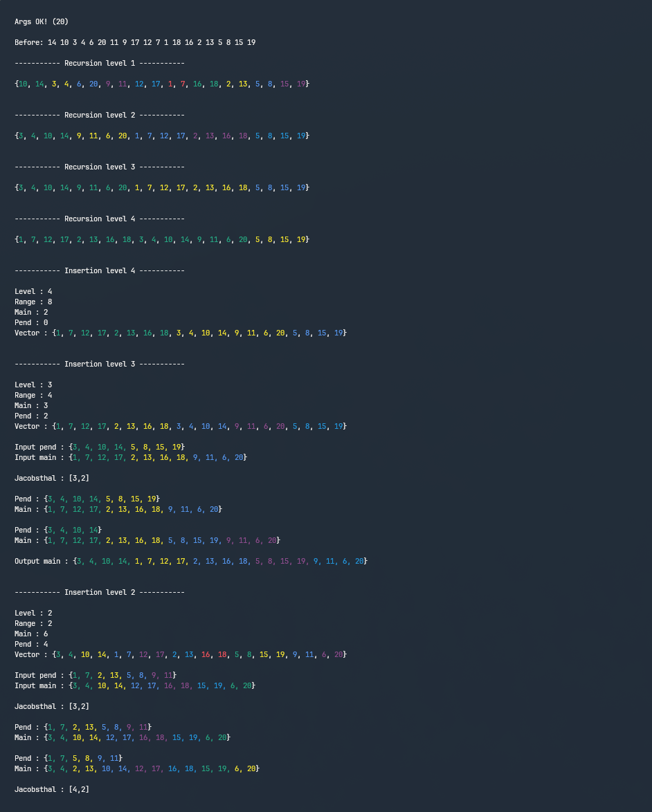Viewport: 652px width, 812px height.
Task: Click the 'Recursion level 1' section header
Action: [x=99, y=63]
